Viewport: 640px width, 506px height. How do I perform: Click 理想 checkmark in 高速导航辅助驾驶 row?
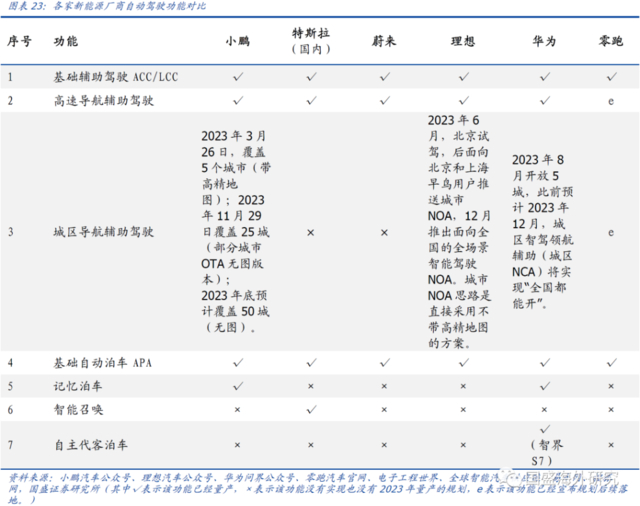coord(464,100)
